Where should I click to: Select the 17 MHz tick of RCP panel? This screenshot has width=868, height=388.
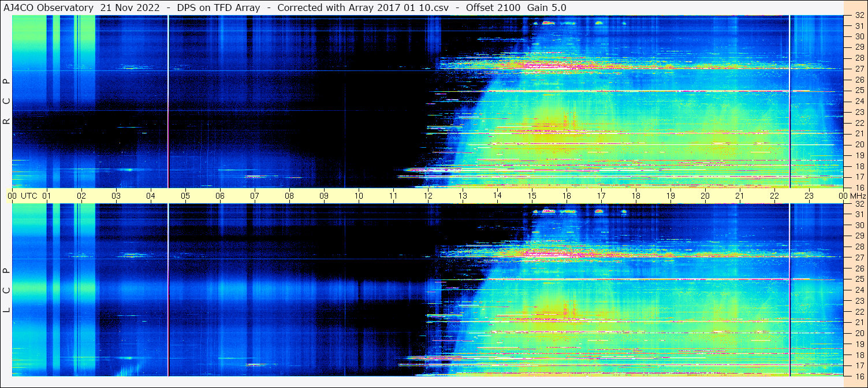[859, 177]
